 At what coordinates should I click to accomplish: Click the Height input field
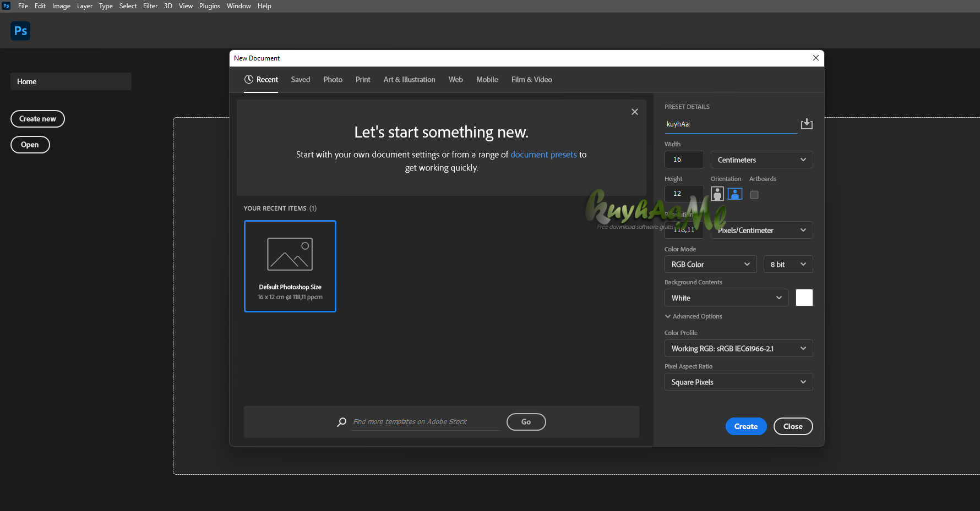(684, 194)
